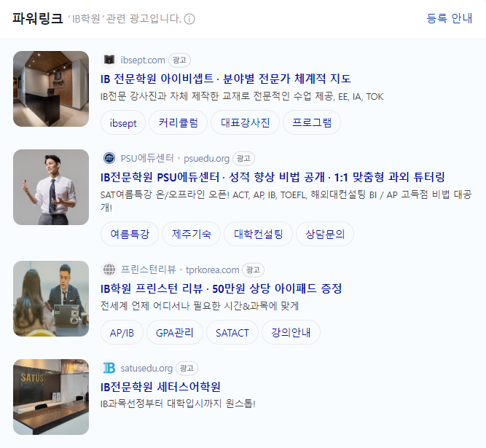Click the PSU에듀센터 round logo icon
This screenshot has width=486, height=448.
pos(109,158)
